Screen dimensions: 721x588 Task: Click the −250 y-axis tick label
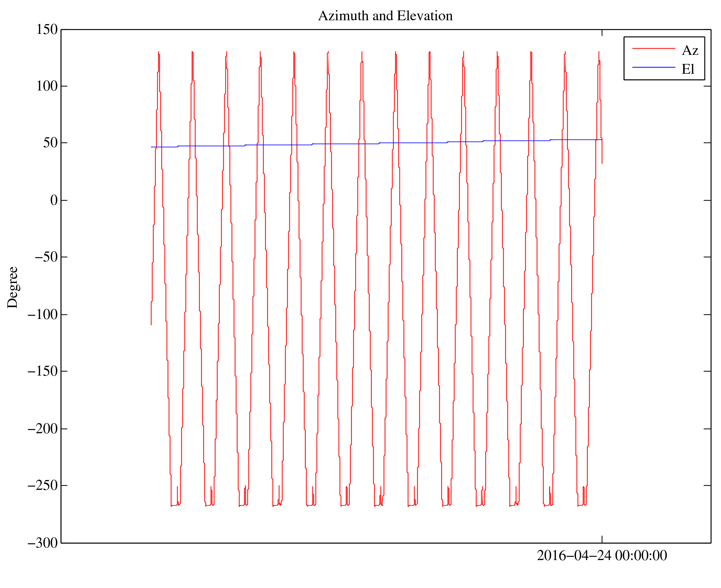tap(42, 486)
